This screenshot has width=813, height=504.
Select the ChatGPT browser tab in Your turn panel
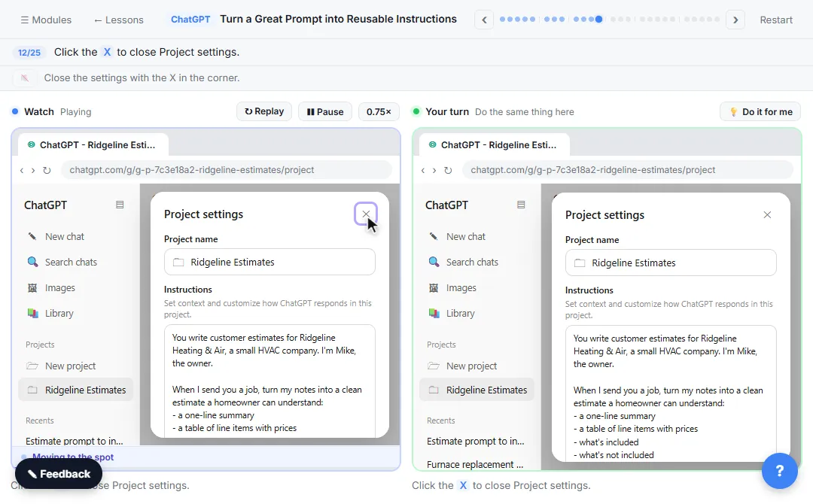494,145
